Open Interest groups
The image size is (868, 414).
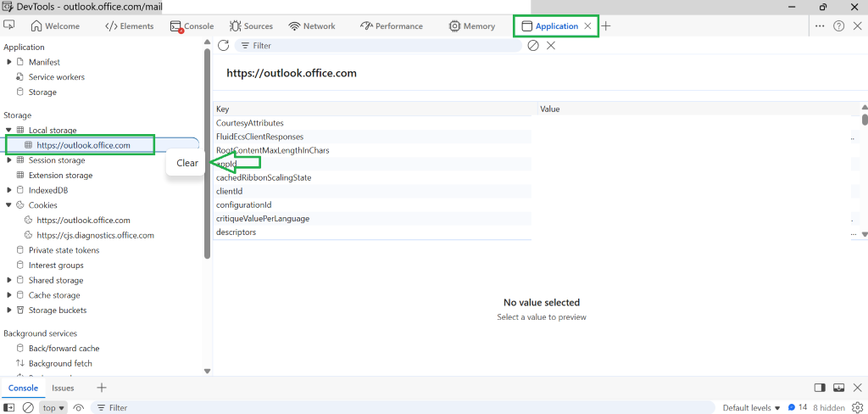point(56,265)
